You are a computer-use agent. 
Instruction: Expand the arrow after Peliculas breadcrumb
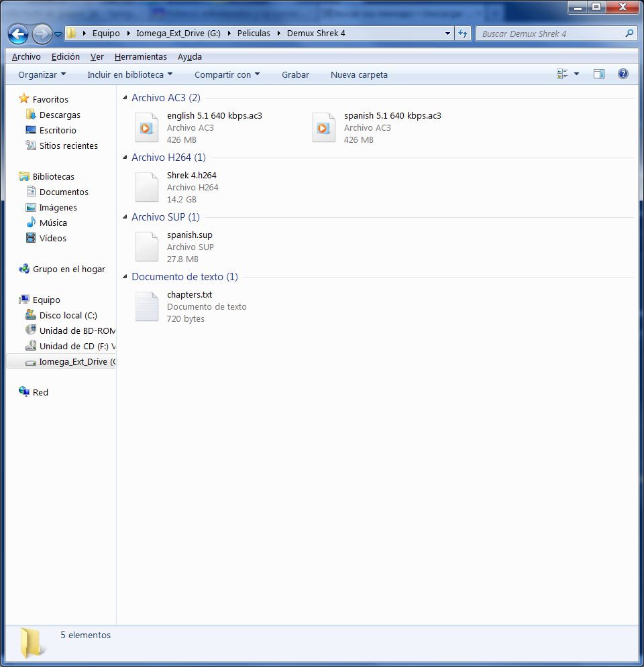click(279, 33)
